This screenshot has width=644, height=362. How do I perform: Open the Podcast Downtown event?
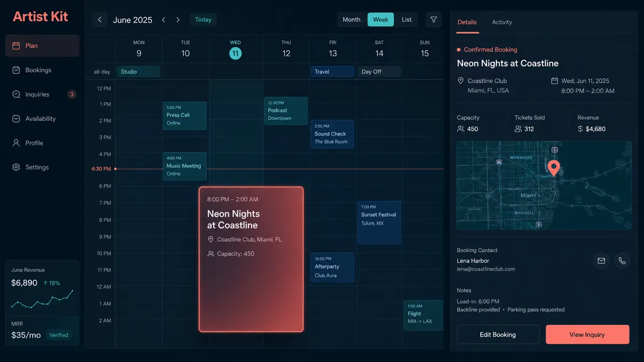point(286,110)
